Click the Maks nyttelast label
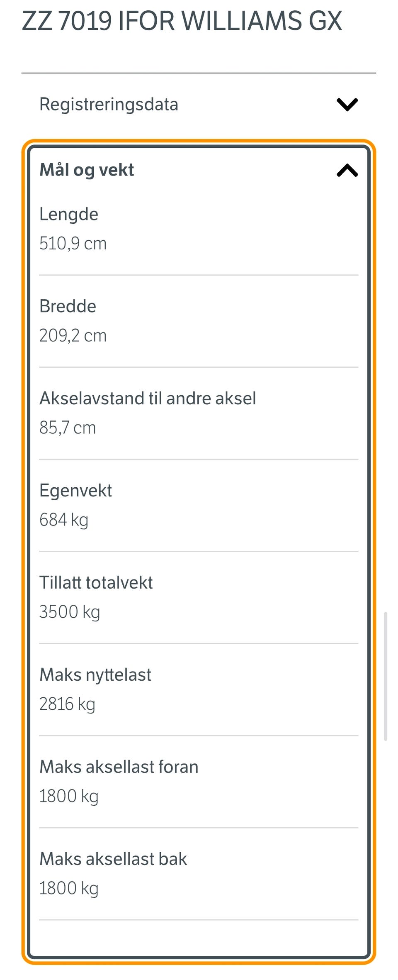The width and height of the screenshot is (398, 980). 95,675
